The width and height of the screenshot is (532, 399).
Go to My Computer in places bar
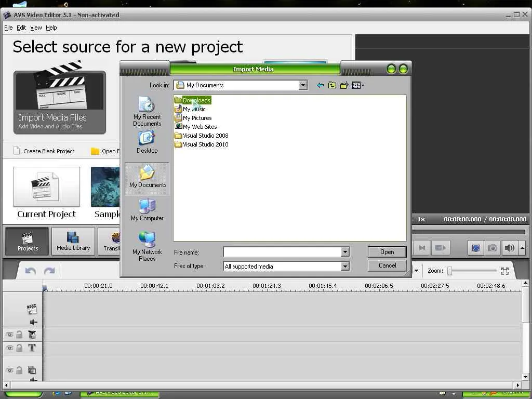[x=147, y=210]
